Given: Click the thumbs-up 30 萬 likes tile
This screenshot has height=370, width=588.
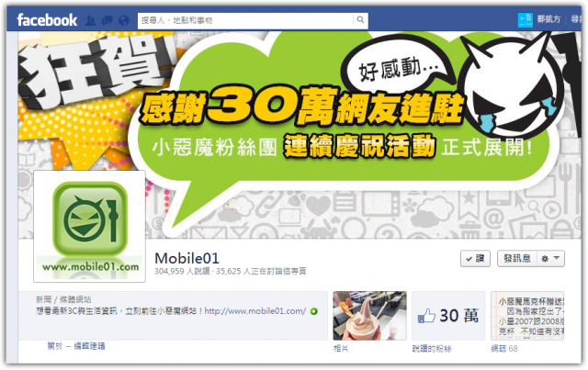Looking at the screenshot, I should click(x=448, y=316).
